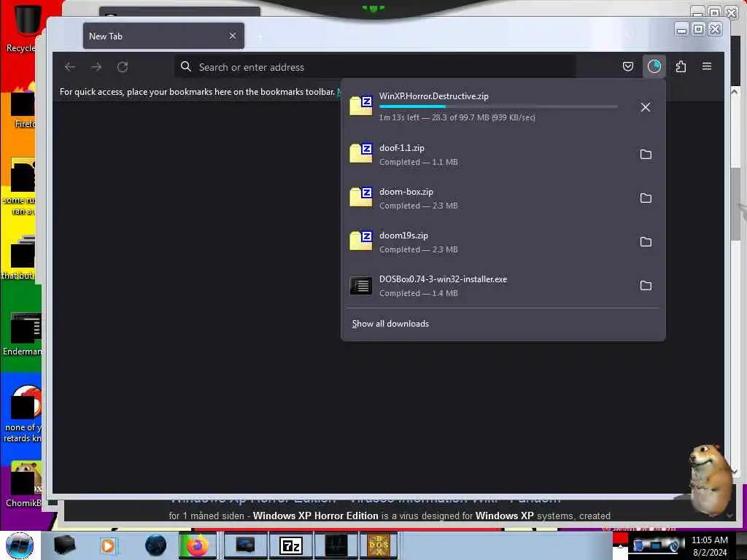Click the doof-1.1.zip archive icon
The image size is (747, 560).
point(360,153)
